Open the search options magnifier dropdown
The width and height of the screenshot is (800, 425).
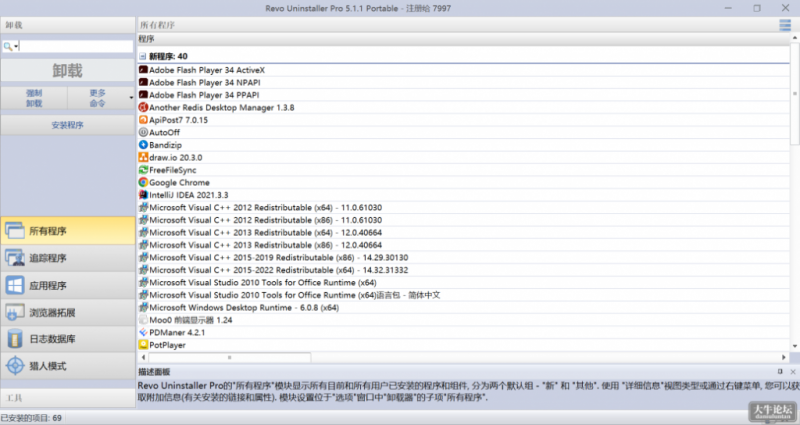10,47
